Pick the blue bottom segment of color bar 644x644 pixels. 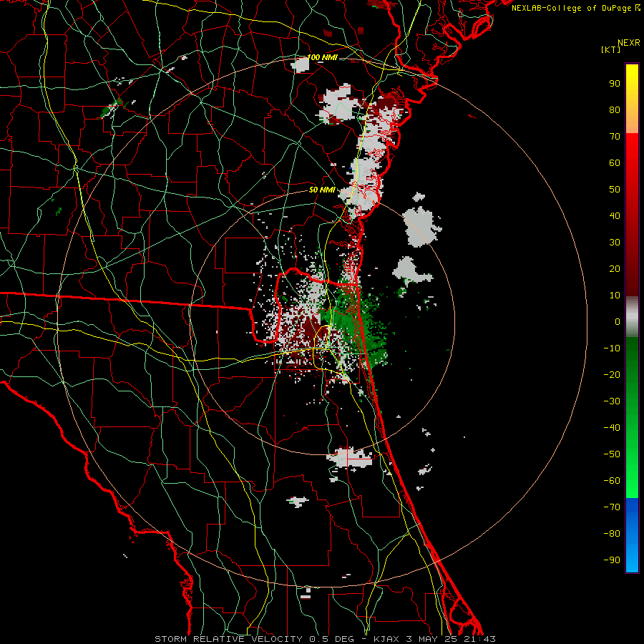[x=632, y=535]
